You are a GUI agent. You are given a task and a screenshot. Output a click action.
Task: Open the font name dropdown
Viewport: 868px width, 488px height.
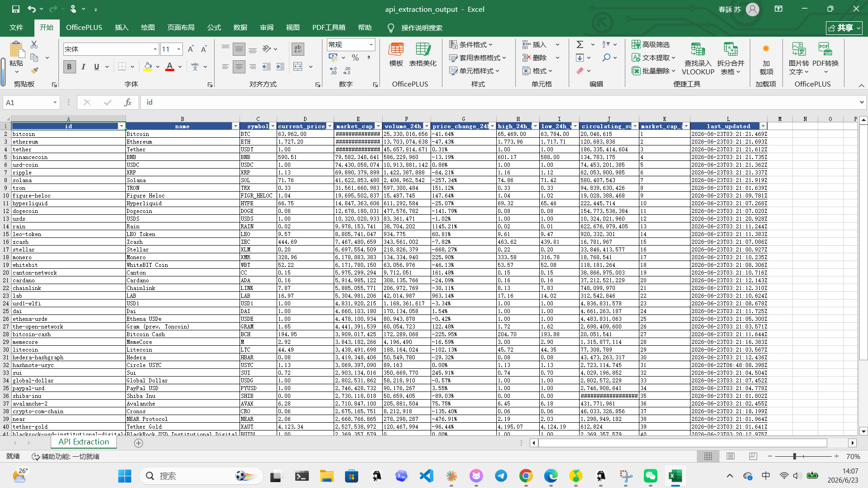(155, 49)
